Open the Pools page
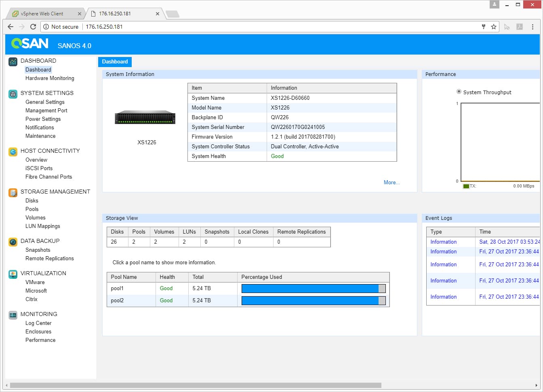Viewport: 543px width, 392px height. 32,209
